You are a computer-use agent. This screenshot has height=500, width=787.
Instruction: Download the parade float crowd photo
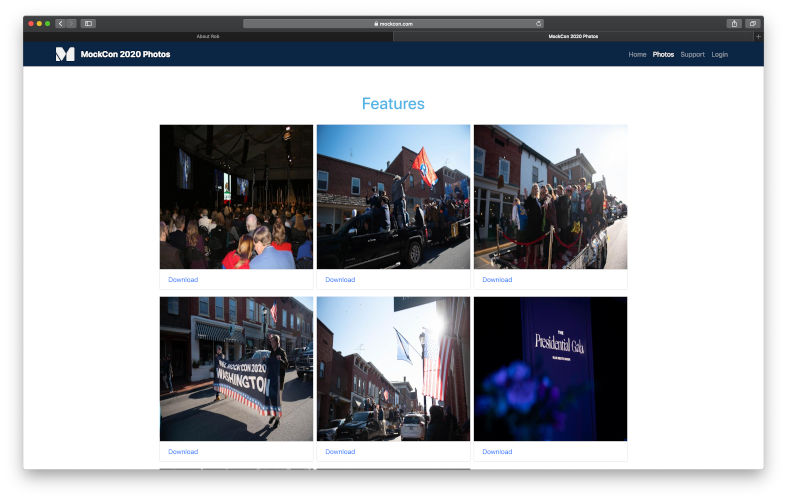point(497,280)
